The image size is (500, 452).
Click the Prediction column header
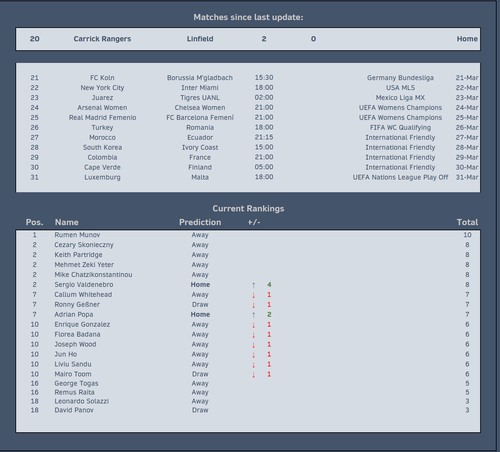pyautogui.click(x=200, y=222)
